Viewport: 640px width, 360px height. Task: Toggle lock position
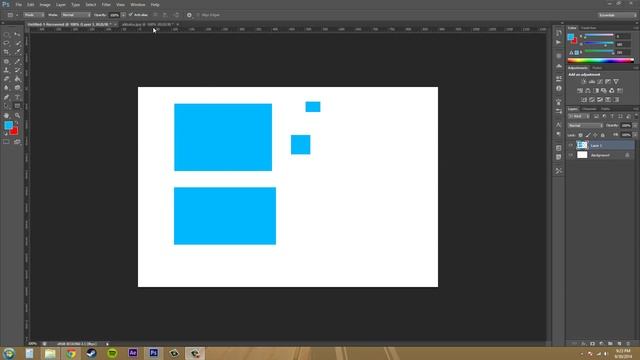point(595,135)
